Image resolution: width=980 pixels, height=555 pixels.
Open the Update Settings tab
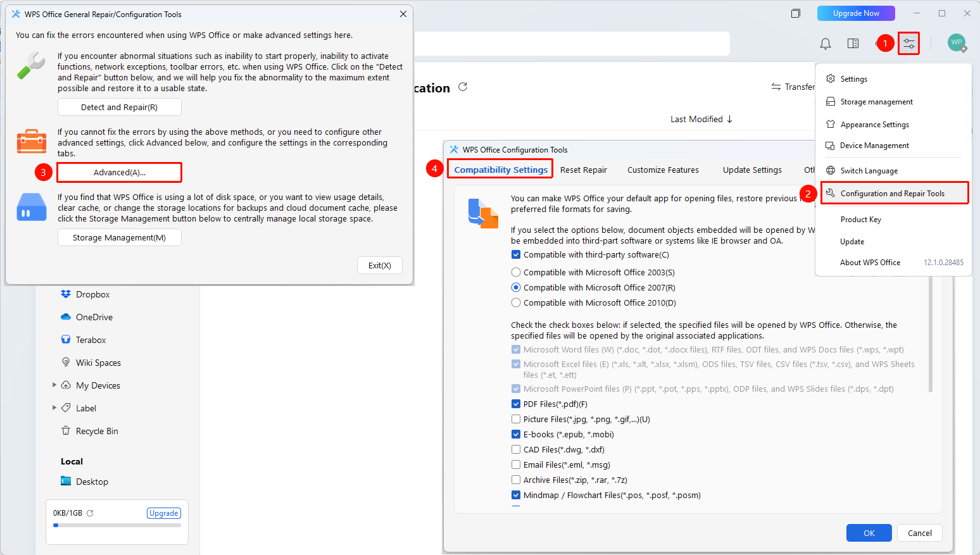tap(752, 170)
